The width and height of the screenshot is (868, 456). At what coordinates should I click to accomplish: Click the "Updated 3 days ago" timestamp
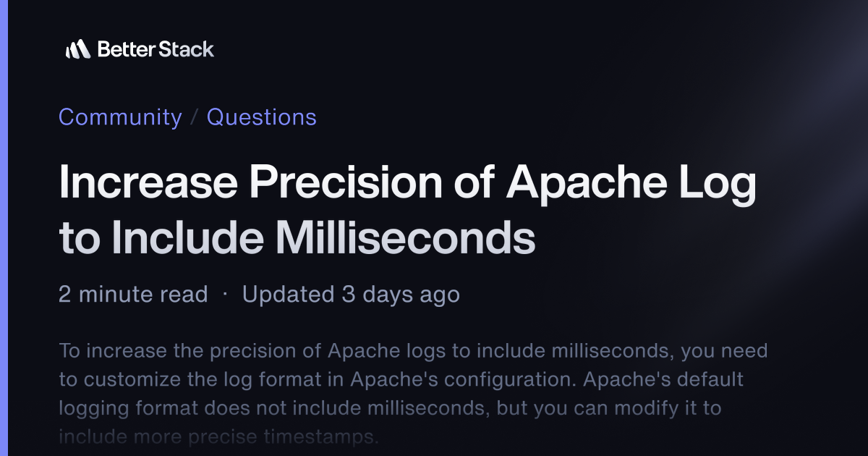[x=351, y=295]
